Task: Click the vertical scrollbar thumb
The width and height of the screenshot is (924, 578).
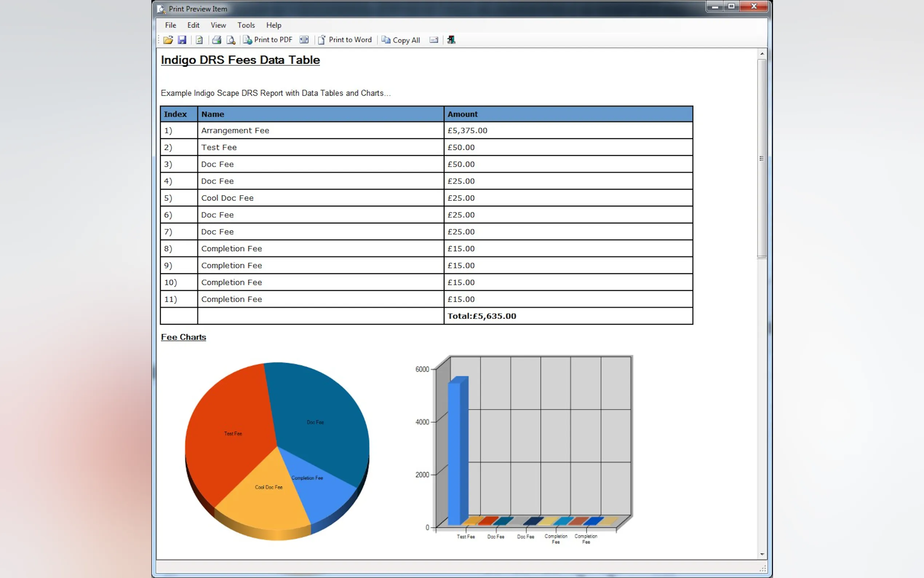Action: [x=762, y=159]
